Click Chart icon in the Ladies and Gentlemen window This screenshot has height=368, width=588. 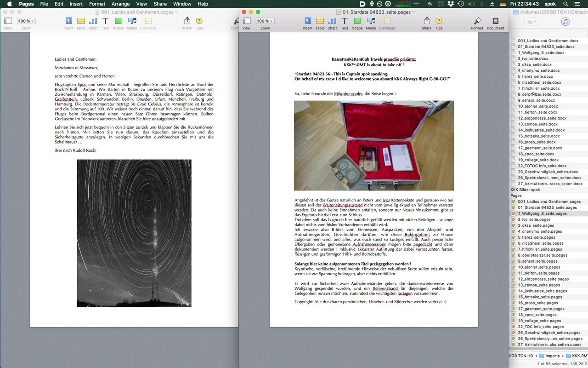pos(93,21)
